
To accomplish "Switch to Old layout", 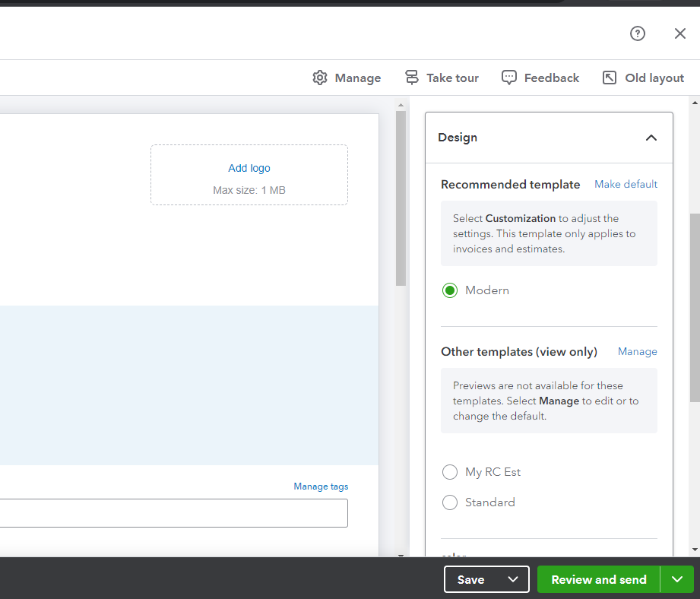I will point(654,78).
